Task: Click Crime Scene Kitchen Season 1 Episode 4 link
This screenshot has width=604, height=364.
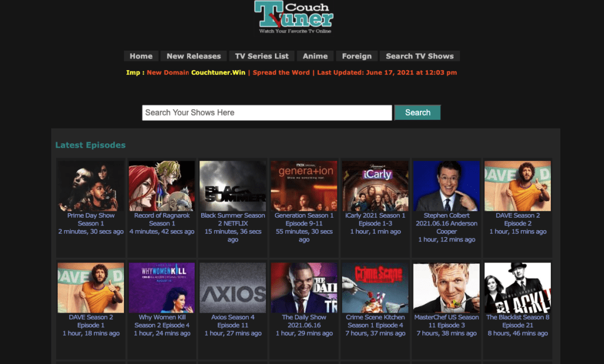Action: [x=375, y=321]
